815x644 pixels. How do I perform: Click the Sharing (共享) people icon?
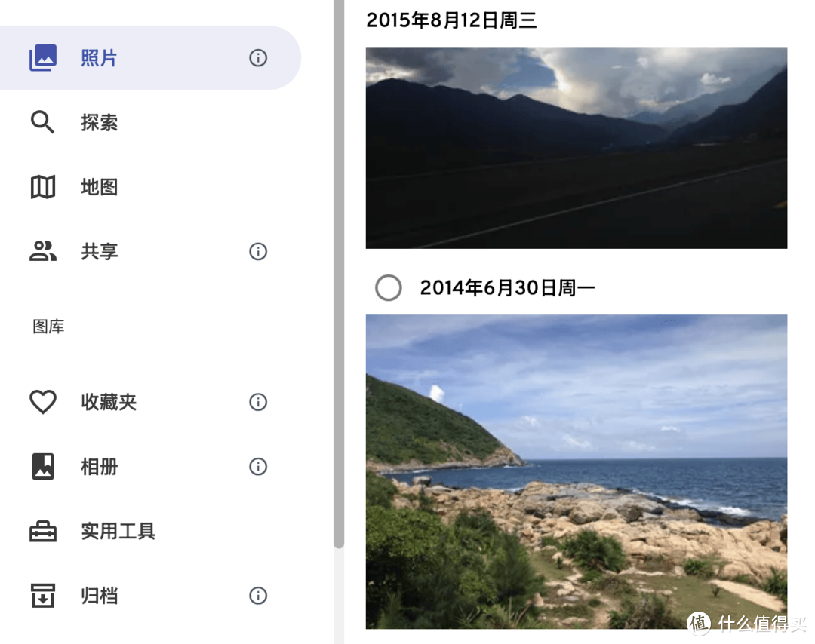(x=42, y=251)
